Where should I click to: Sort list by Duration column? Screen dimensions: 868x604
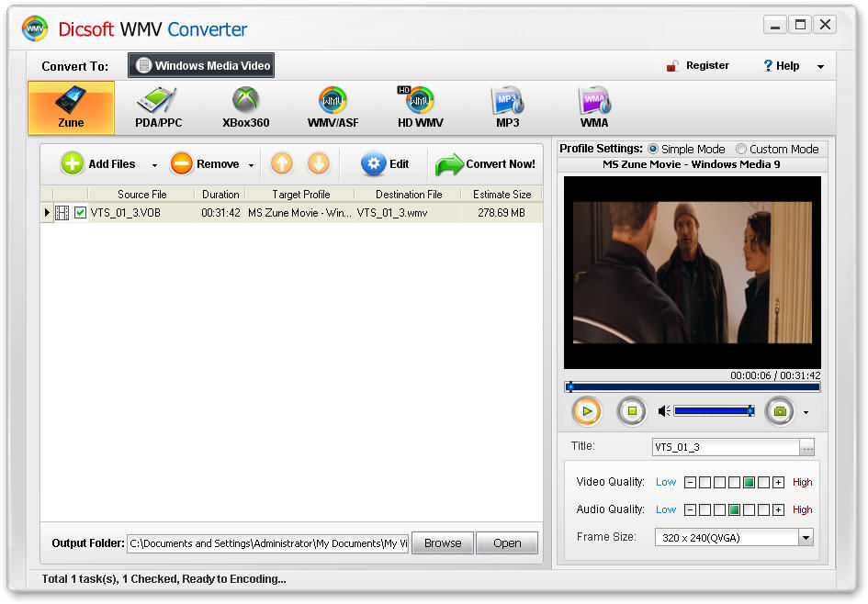[x=220, y=195]
